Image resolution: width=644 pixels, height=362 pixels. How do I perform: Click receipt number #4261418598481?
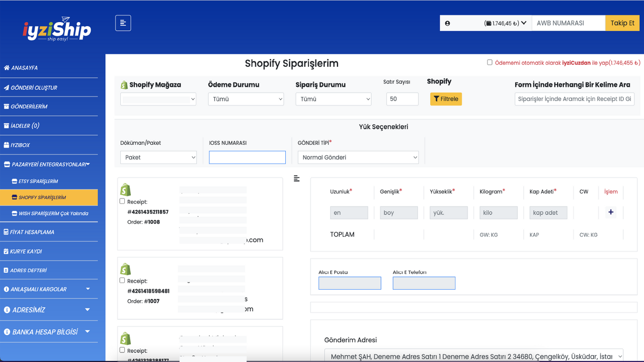pyautogui.click(x=148, y=291)
